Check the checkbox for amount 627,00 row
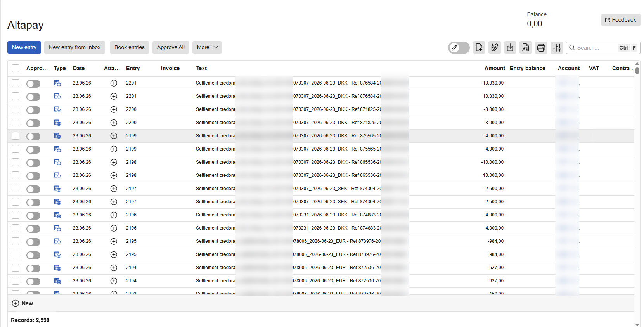Viewport: 644px width, 327px height. (x=16, y=281)
